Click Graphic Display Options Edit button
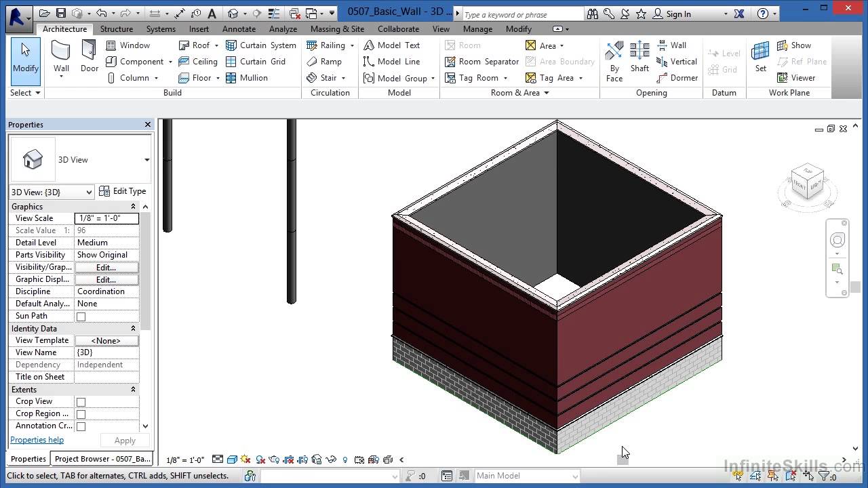Image resolution: width=868 pixels, height=488 pixels. (106, 279)
